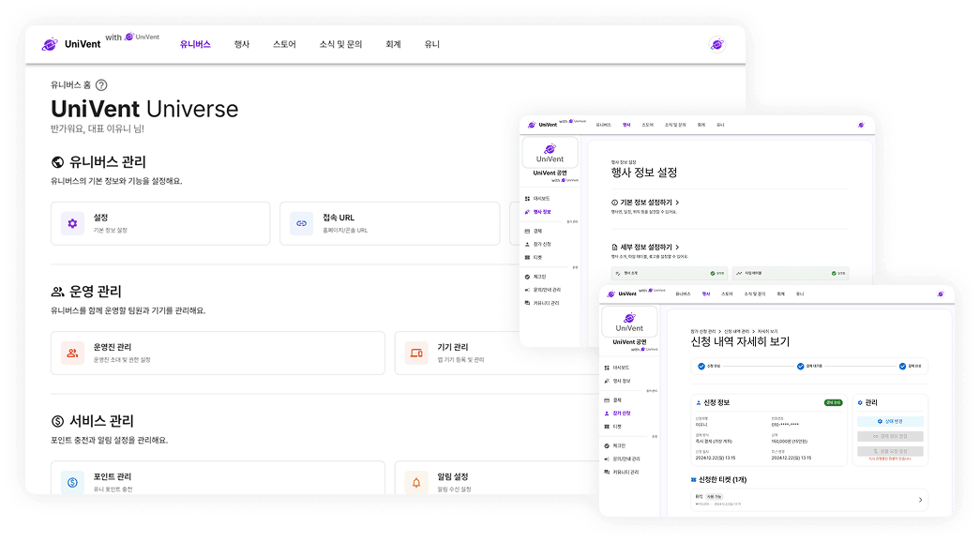
Task: Expand 세부 정보 설정하기 with its chevron
Action: (x=678, y=247)
